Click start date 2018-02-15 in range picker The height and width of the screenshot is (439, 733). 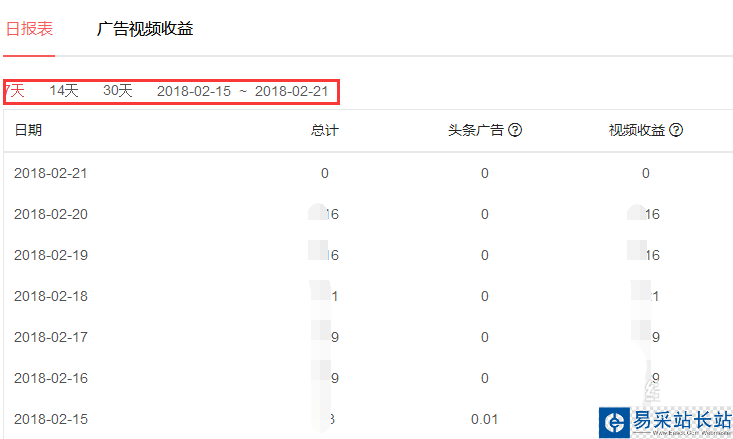194,91
